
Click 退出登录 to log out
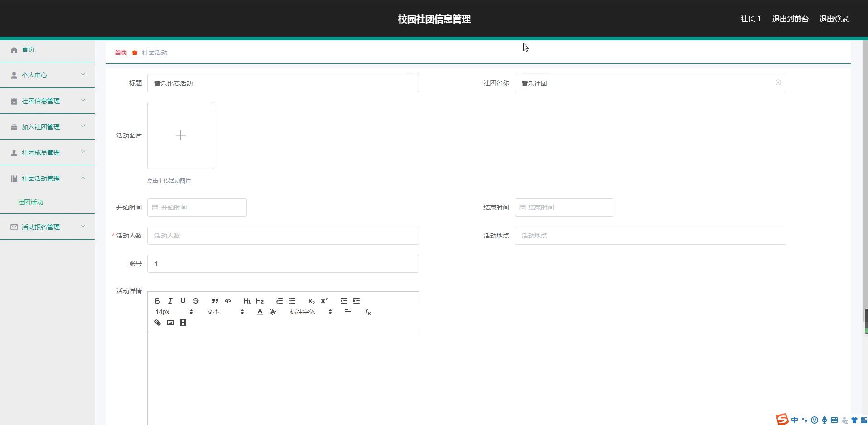pyautogui.click(x=834, y=19)
